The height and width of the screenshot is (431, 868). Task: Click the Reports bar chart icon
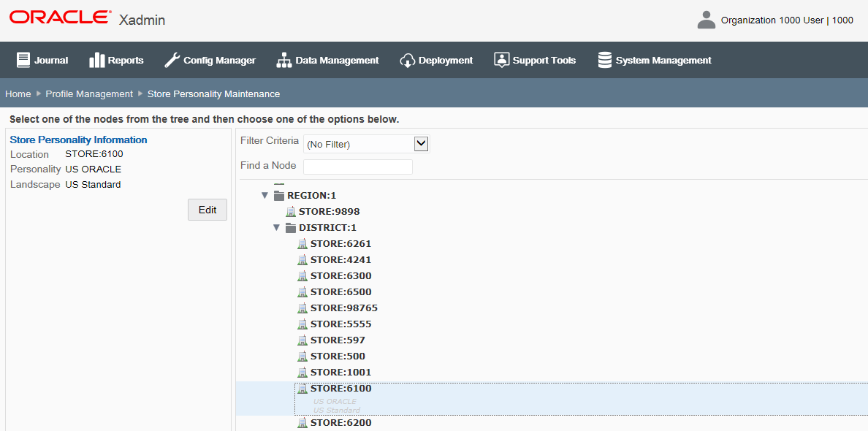(97, 60)
